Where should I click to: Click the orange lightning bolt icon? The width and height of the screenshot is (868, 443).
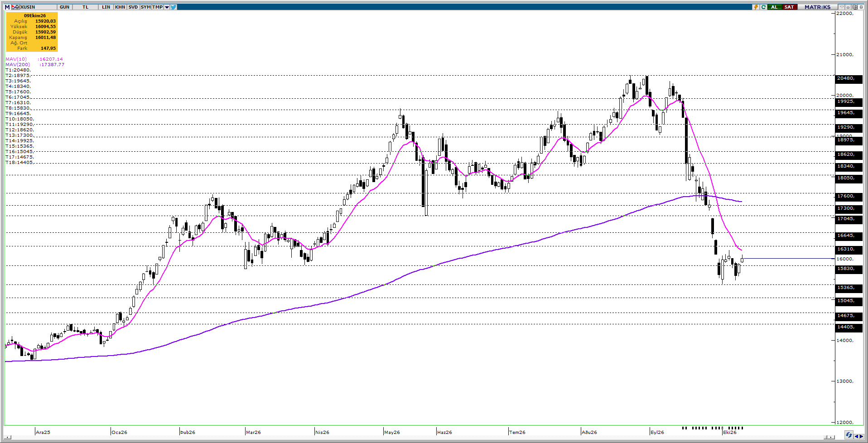click(756, 7)
